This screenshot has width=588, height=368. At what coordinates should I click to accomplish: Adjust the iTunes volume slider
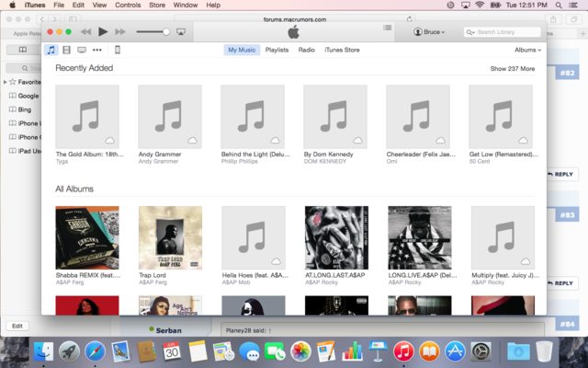coord(153,32)
